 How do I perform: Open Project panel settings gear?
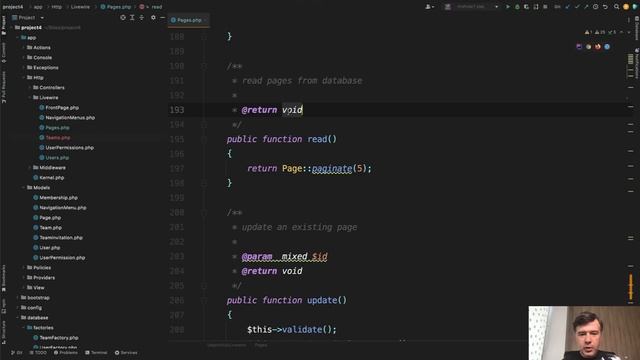(153, 18)
